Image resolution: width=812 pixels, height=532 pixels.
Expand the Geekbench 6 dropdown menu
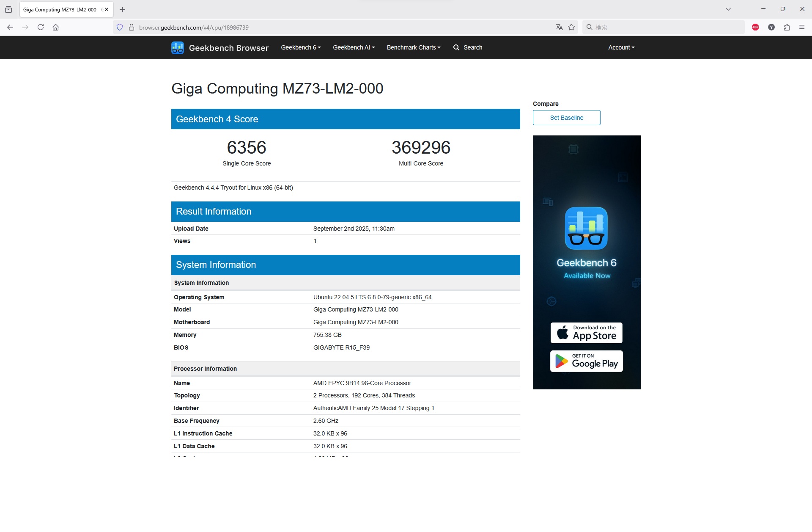tap(301, 47)
